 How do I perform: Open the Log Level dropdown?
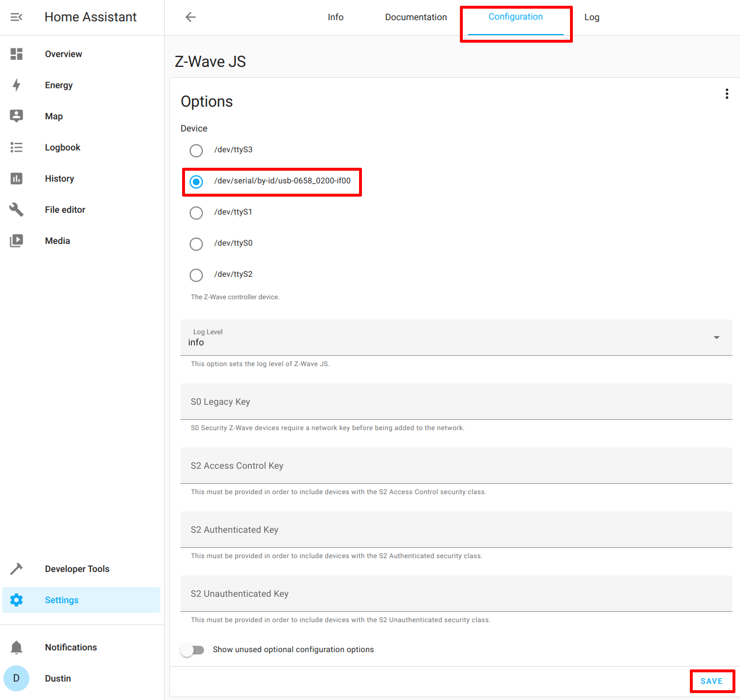coord(716,337)
